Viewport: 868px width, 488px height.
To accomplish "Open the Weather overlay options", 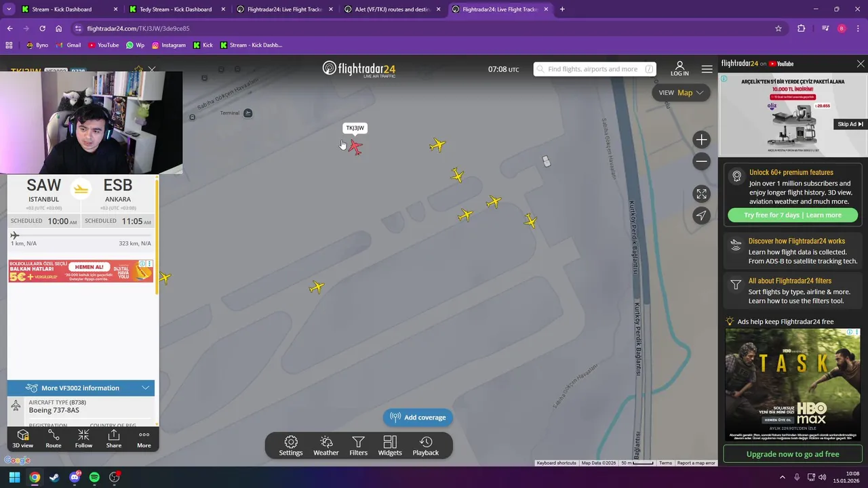I will point(326,446).
